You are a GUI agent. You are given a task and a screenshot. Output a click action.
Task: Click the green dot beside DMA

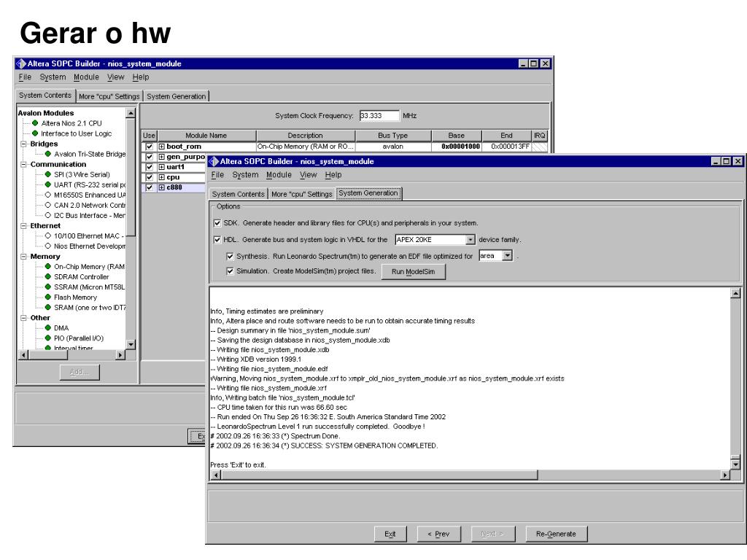[47, 327]
